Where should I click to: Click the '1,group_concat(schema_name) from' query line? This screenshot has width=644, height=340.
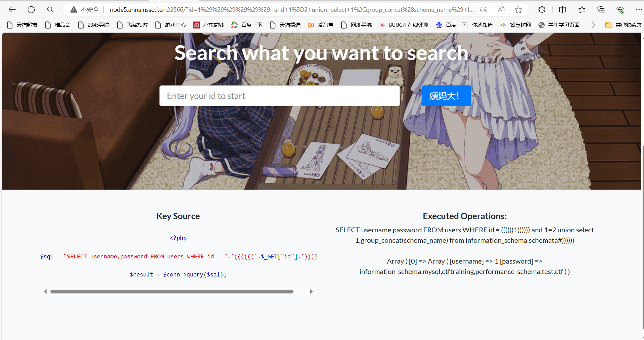point(465,240)
